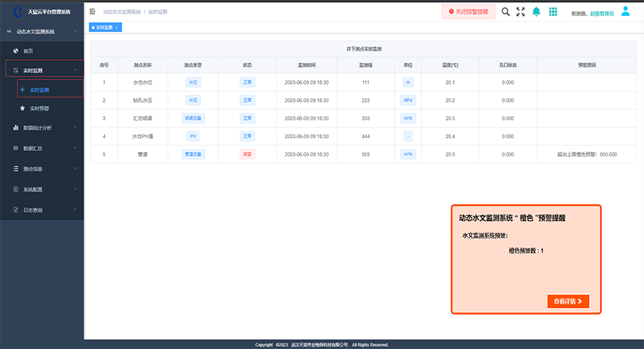644x349 pixels.
Task: Toggle fullscreen mode icon
Action: click(520, 12)
